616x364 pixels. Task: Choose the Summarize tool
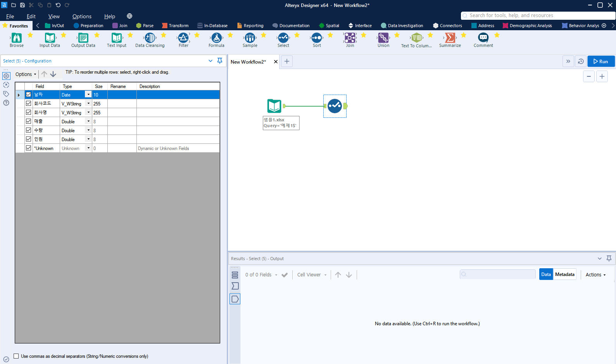[x=450, y=38]
